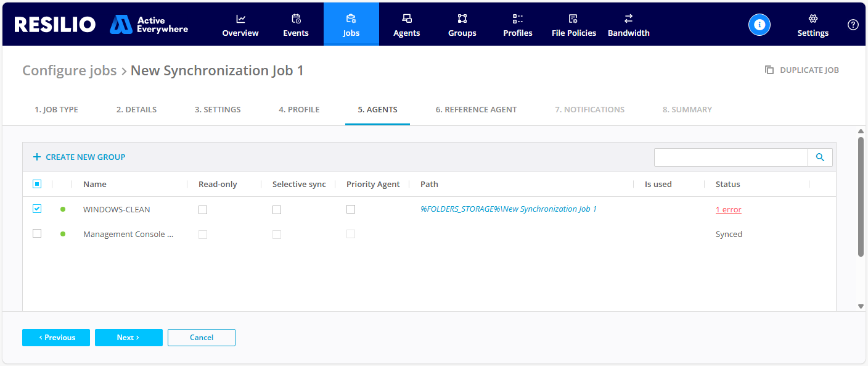Screen dimensions: 868x366
Task: Uncheck the WINDOWS-CLEAN agent checkbox
Action: click(x=37, y=209)
